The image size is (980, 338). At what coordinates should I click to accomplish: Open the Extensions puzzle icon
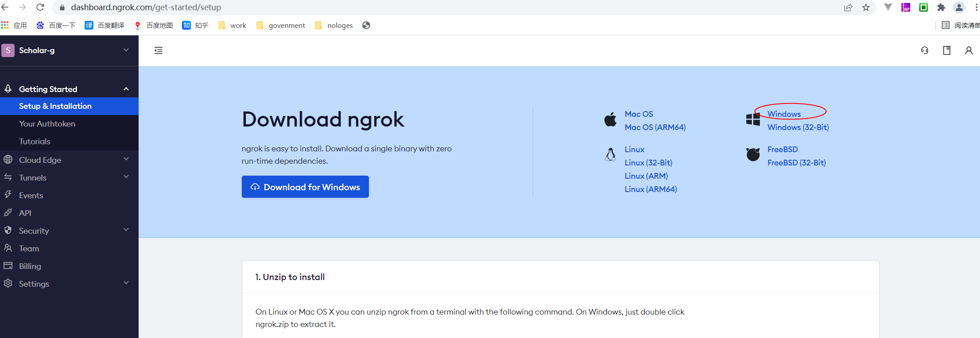(941, 8)
